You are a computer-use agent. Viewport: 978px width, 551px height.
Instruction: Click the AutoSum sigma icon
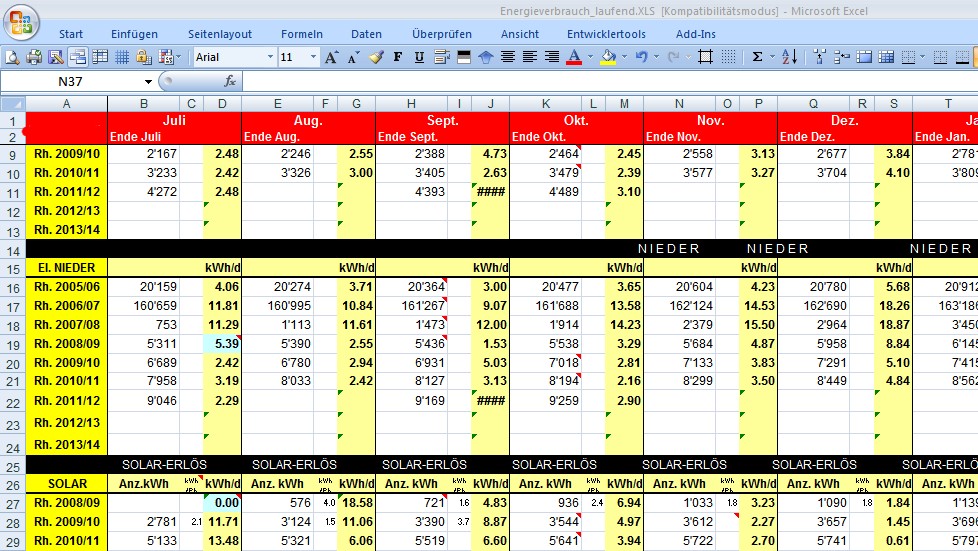[x=757, y=57]
